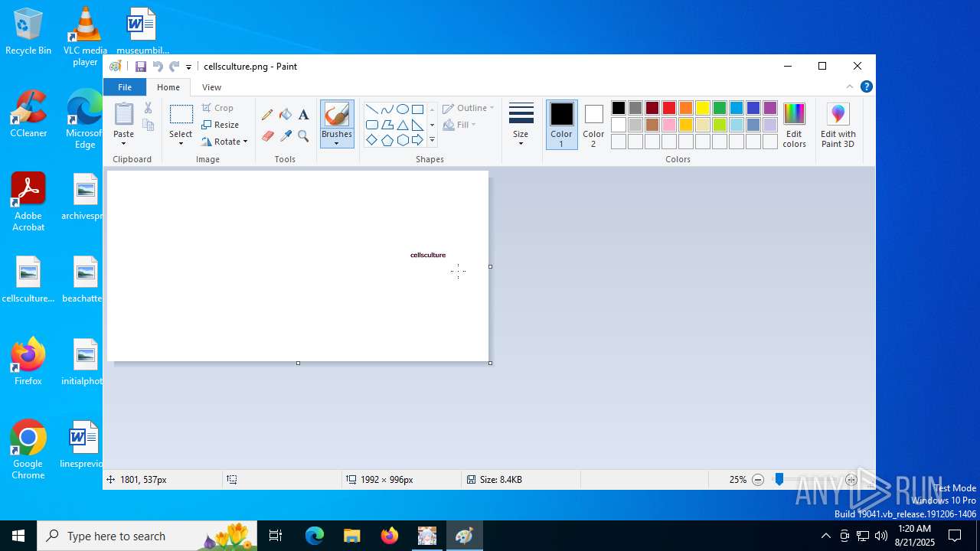Switch to the View tab
Image resolution: width=980 pixels, height=551 pixels.
[x=211, y=87]
